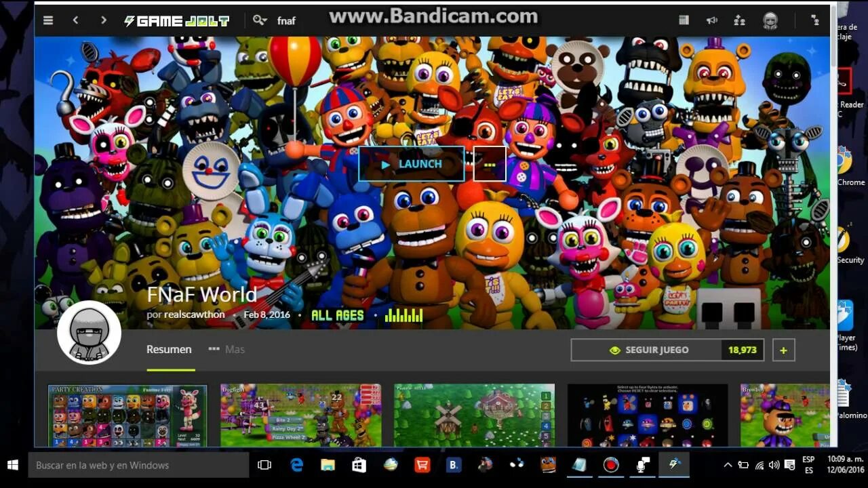
Task: Open the last partially visible screenshot thumbnail
Action: [x=785, y=415]
